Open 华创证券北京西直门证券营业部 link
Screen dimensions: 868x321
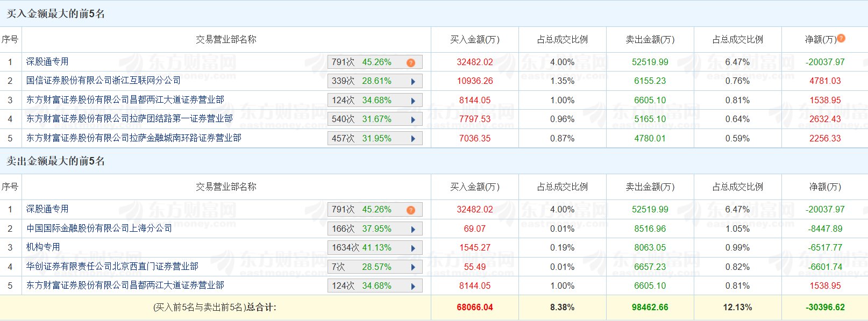click(x=112, y=267)
